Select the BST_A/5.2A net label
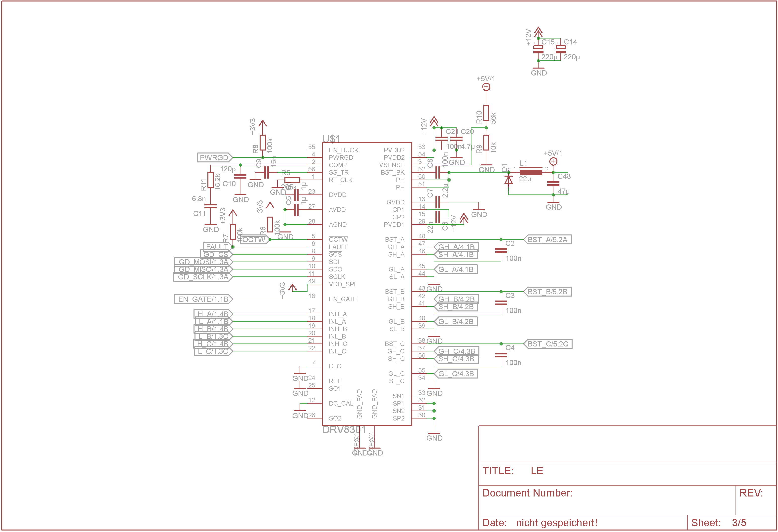 point(547,240)
